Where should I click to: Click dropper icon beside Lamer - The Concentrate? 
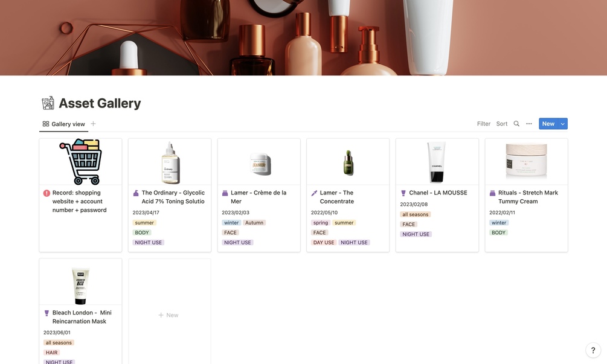314,193
